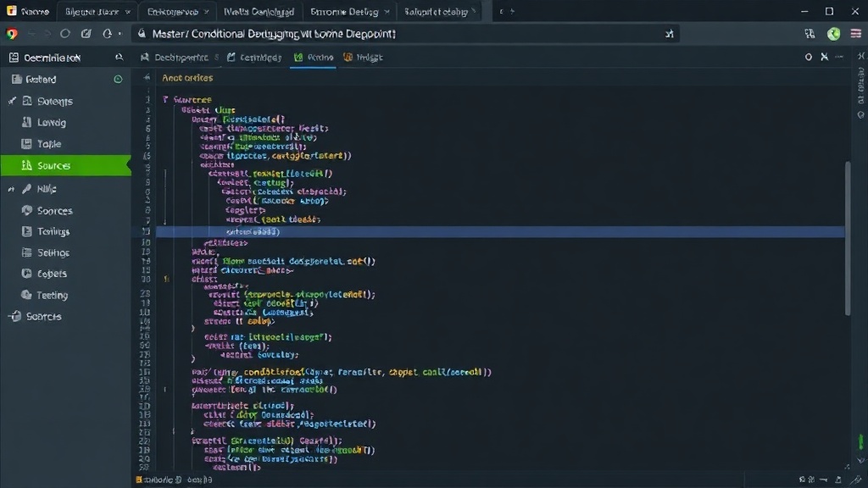Click the edit-page pencil square icon
This screenshot has height=488, width=868.
[86, 34]
